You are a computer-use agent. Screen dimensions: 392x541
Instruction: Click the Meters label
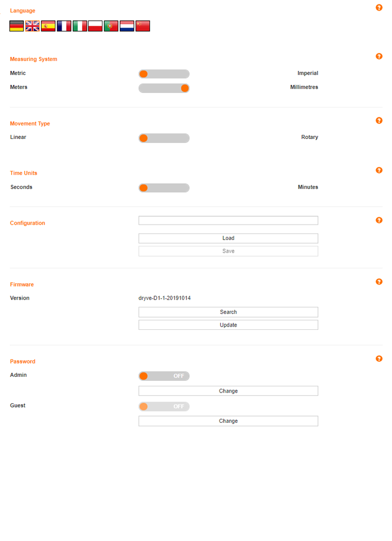pyautogui.click(x=18, y=87)
